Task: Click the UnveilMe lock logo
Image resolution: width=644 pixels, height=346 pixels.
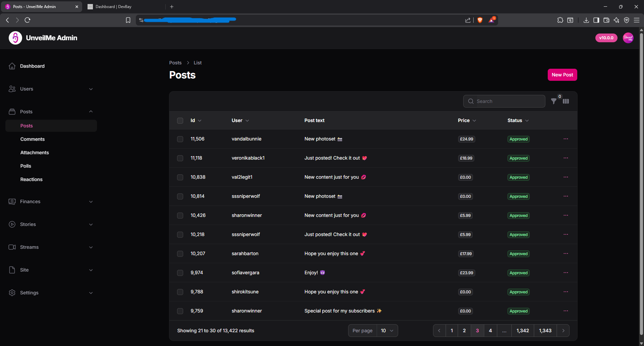Action: click(x=15, y=38)
